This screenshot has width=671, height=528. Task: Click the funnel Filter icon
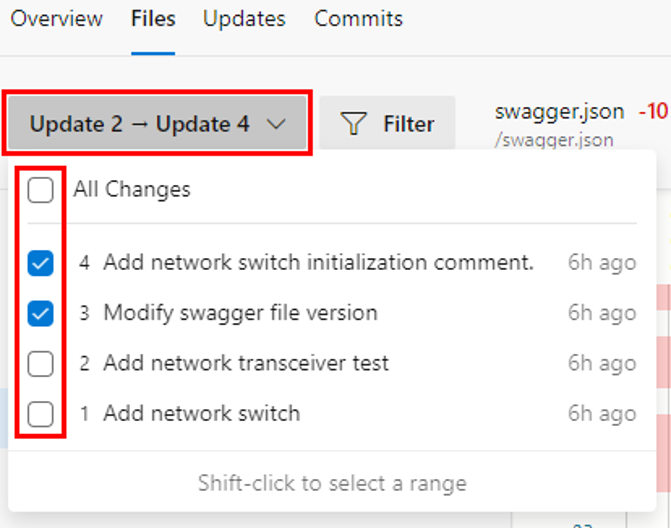353,123
